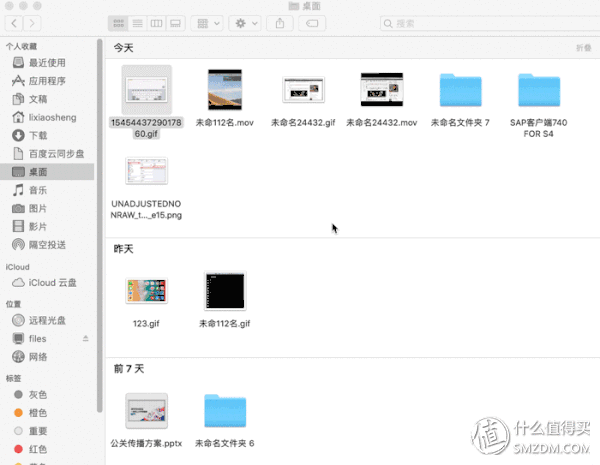
Task: Select the 未命名24432.gif file
Action: (x=303, y=90)
